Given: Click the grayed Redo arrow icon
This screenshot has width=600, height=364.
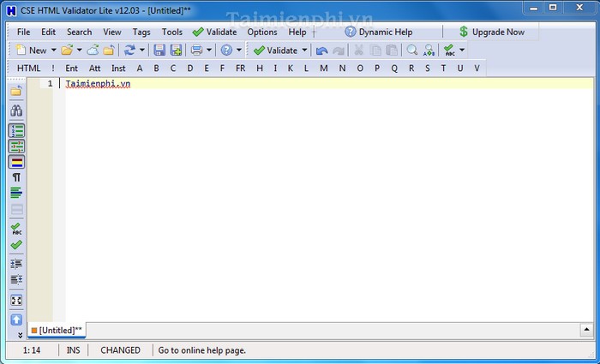Looking at the screenshot, I should click(339, 51).
